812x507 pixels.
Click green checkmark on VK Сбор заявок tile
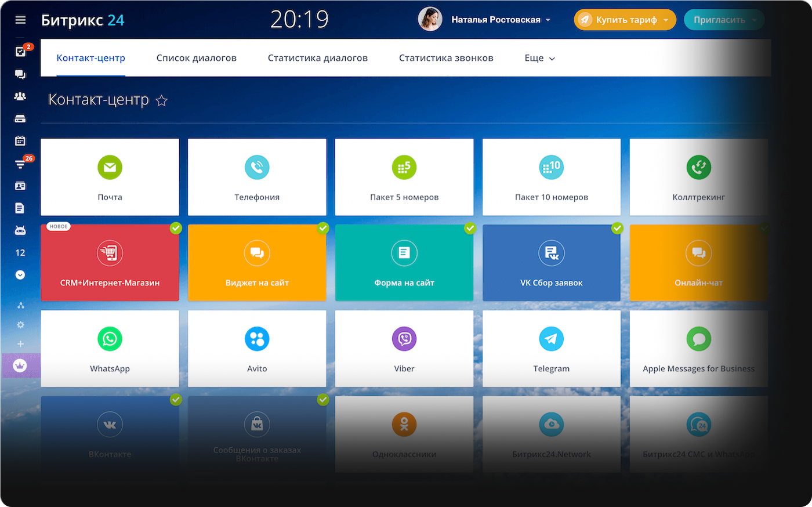pyautogui.click(x=618, y=228)
